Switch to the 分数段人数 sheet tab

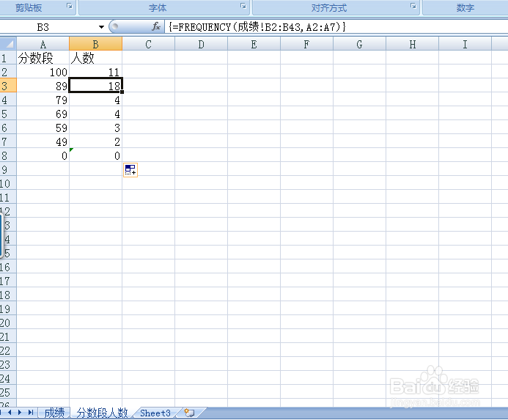tap(103, 413)
